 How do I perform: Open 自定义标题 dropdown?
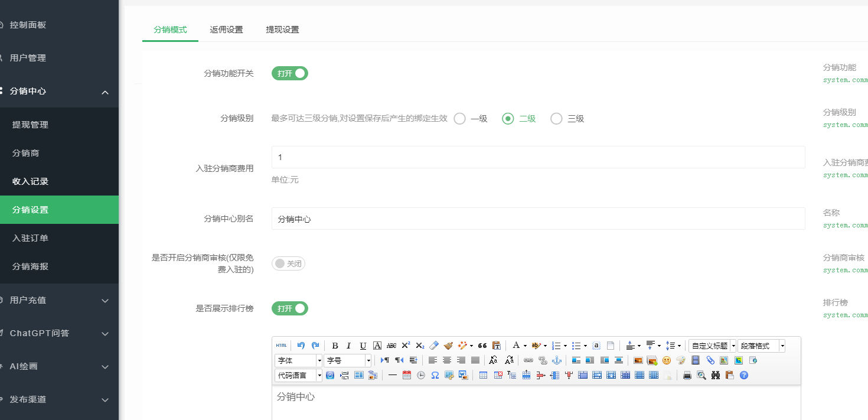pyautogui.click(x=713, y=346)
